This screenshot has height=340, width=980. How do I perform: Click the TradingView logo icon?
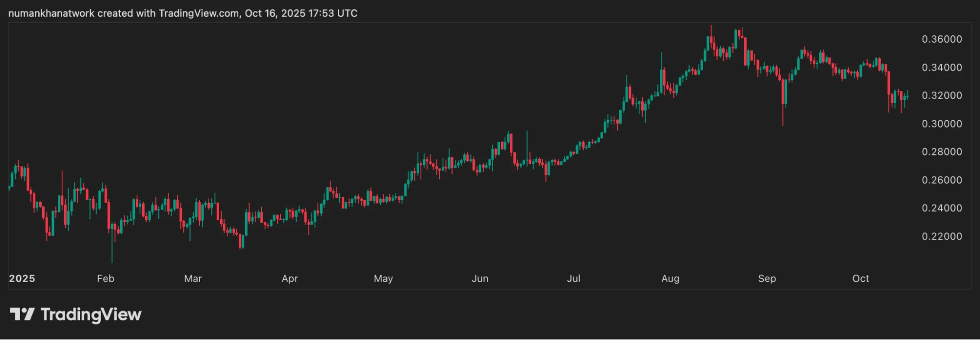[x=22, y=314]
